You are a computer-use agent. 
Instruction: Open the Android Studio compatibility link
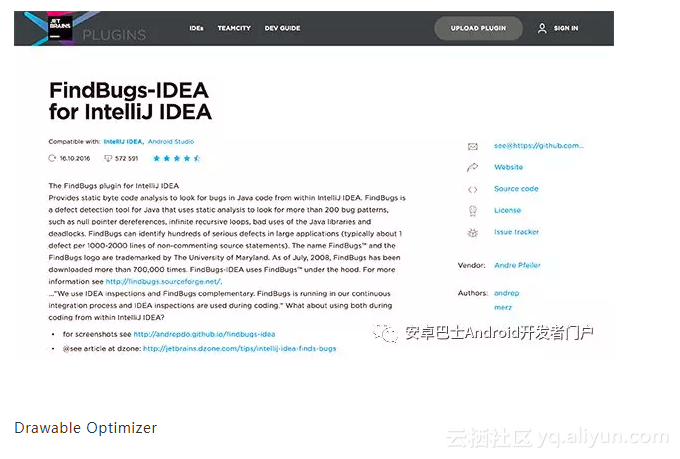pos(171,141)
